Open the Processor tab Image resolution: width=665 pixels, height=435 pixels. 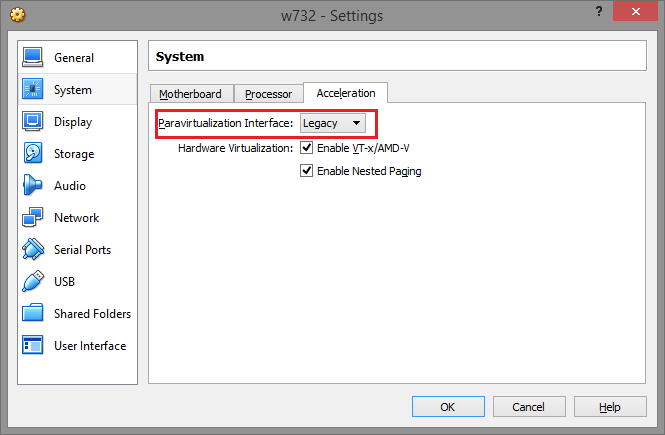[x=268, y=94]
